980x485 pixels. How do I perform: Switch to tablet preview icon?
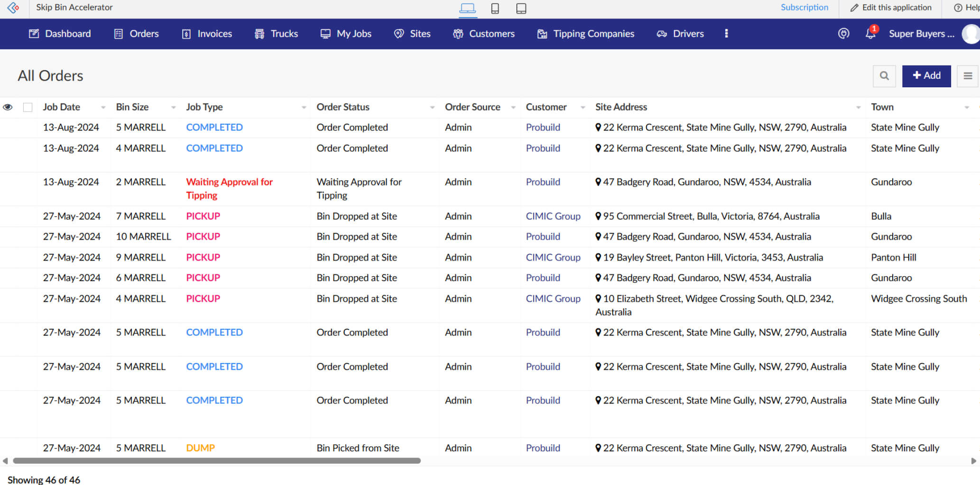click(521, 9)
